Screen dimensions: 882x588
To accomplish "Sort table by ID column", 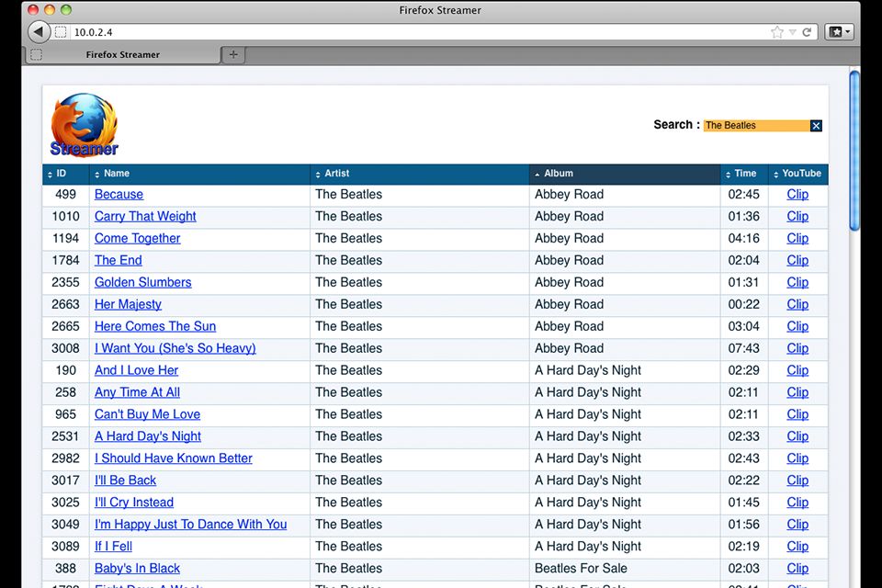I will pyautogui.click(x=66, y=174).
